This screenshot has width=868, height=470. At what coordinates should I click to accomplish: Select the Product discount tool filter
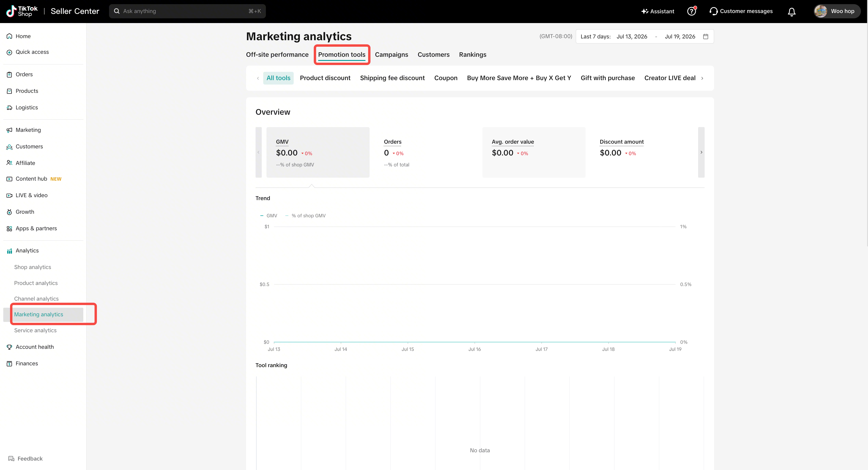(x=325, y=78)
